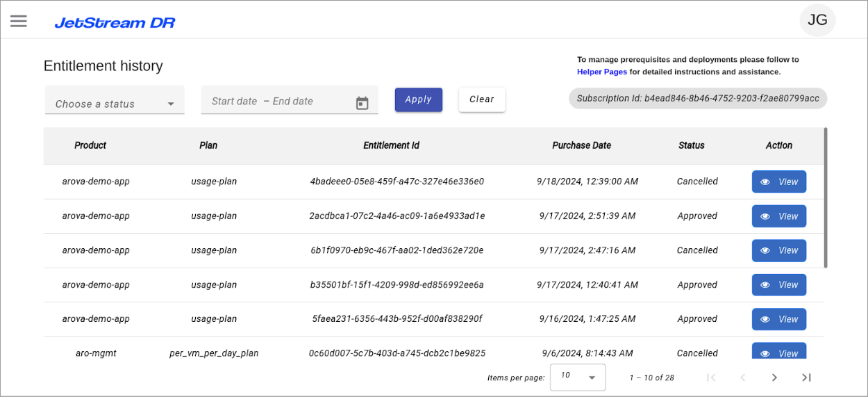The width and height of the screenshot is (868, 397).
Task: Jump to the last page of results
Action: click(806, 378)
